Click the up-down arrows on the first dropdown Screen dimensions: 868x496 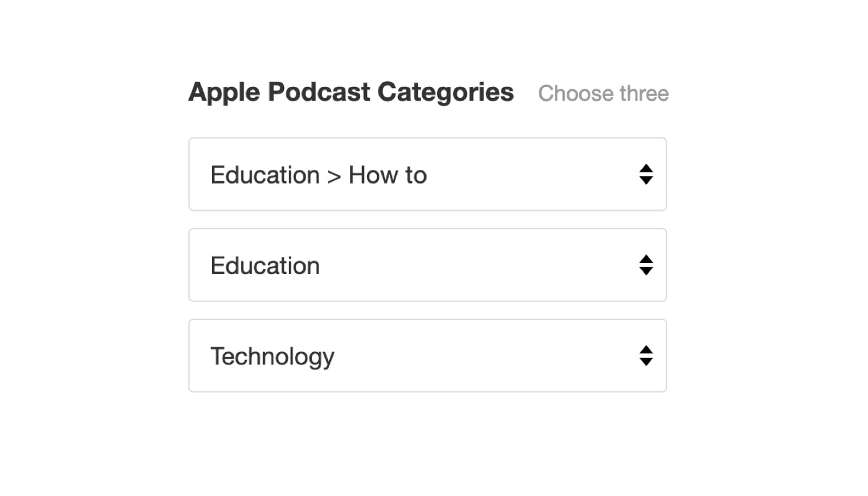[646, 174]
